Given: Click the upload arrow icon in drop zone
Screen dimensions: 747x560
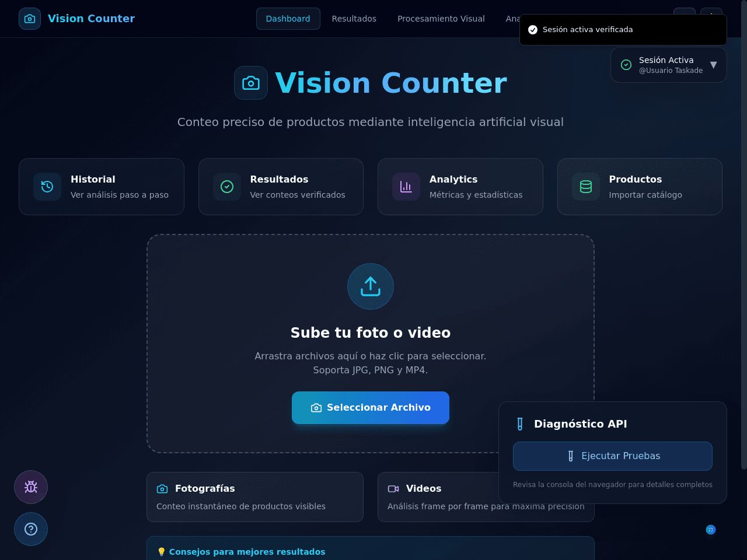Looking at the screenshot, I should tap(371, 286).
